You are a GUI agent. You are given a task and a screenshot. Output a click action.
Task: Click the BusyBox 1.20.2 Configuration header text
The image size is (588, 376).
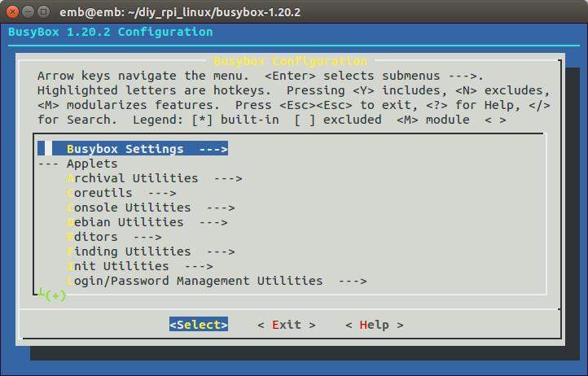coord(111,32)
